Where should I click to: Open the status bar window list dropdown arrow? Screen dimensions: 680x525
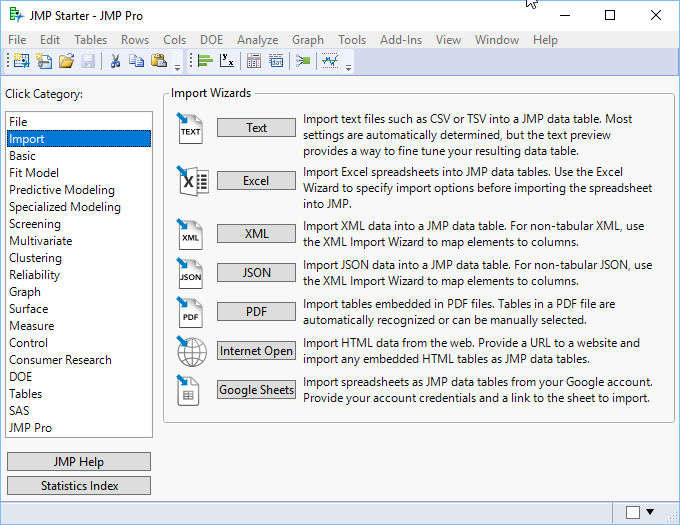click(x=651, y=513)
